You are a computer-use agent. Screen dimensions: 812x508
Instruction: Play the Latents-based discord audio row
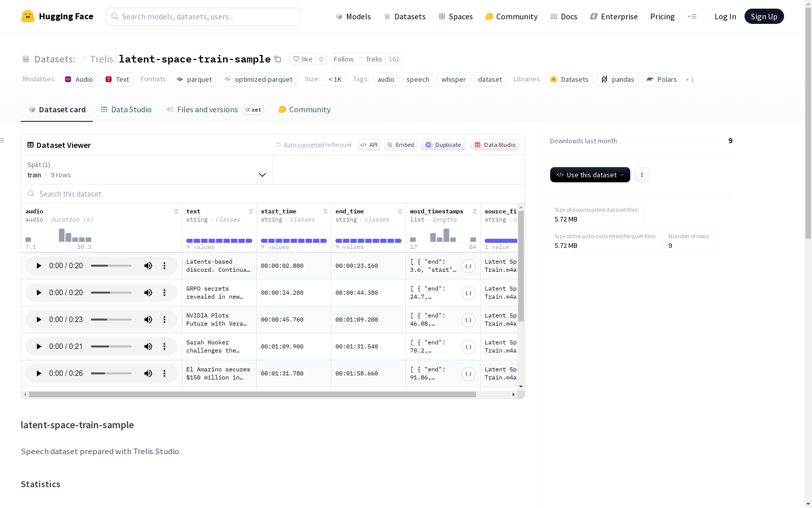[39, 266]
